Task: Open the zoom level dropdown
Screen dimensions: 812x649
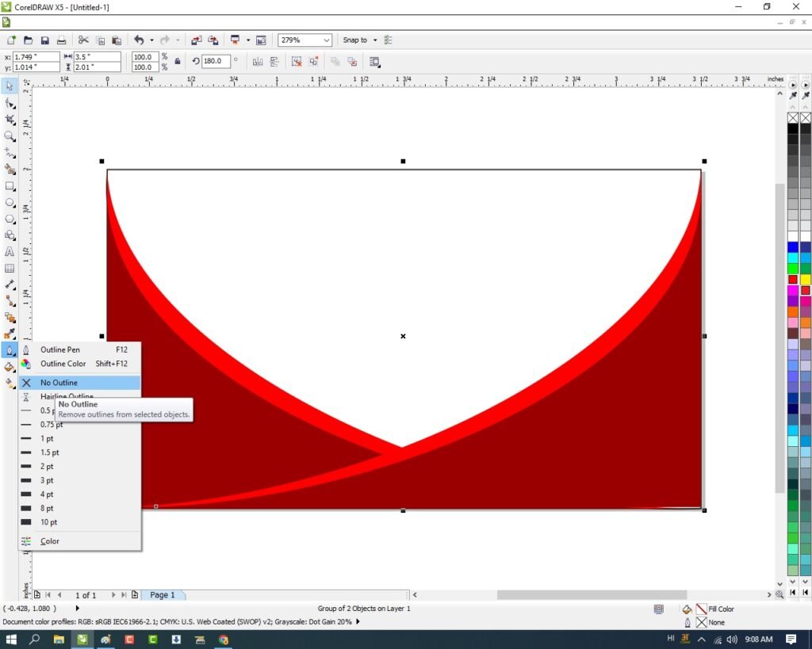Action: coord(326,40)
